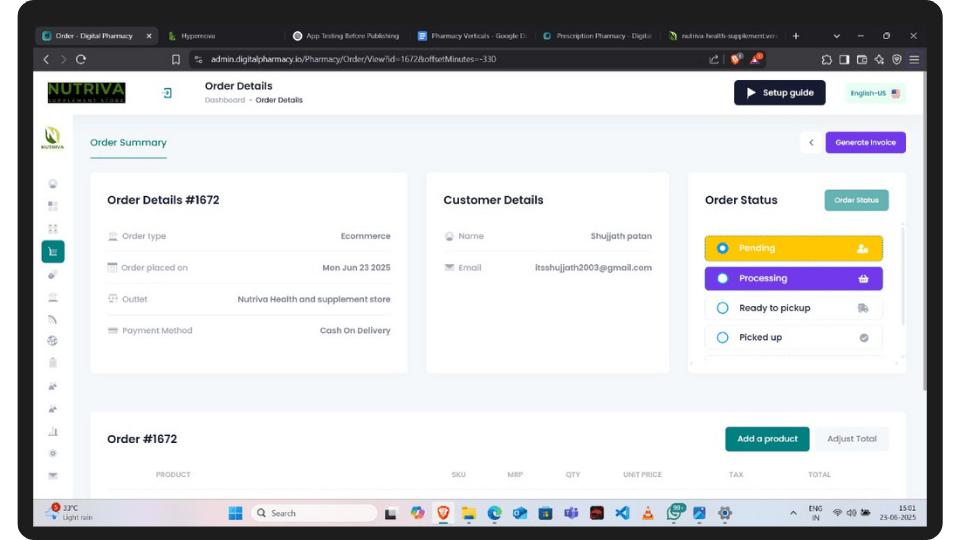Open Microsoft Edge from taskbar
This screenshot has width=960, height=540.
tap(495, 513)
